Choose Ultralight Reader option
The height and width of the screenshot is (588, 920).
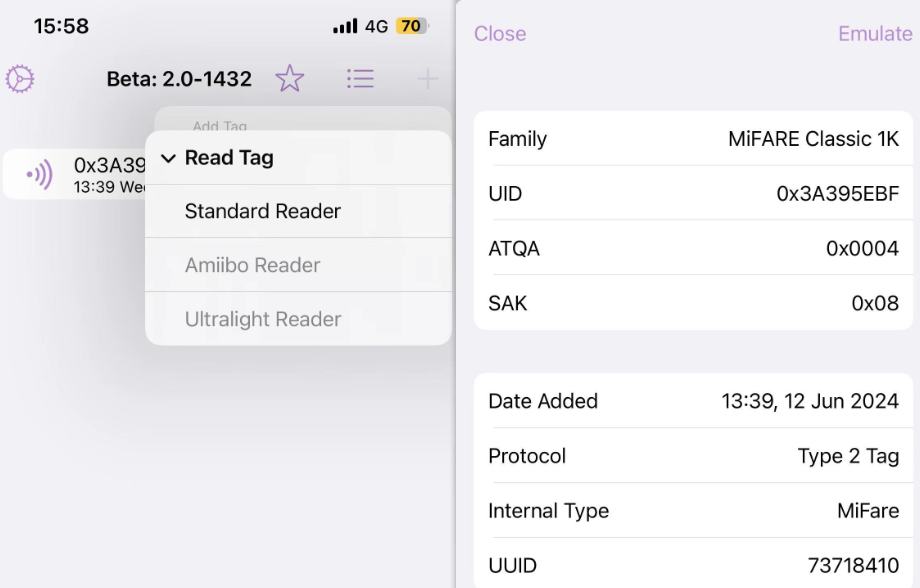tap(263, 319)
